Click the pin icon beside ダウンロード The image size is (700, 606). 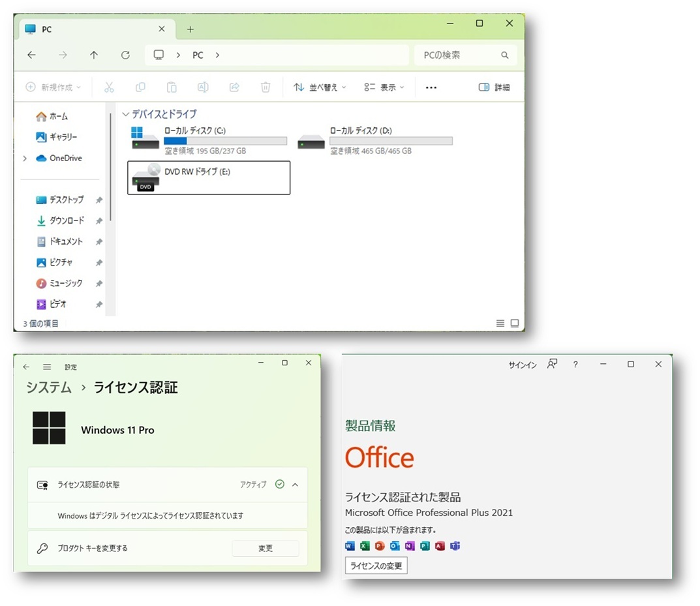(99, 221)
